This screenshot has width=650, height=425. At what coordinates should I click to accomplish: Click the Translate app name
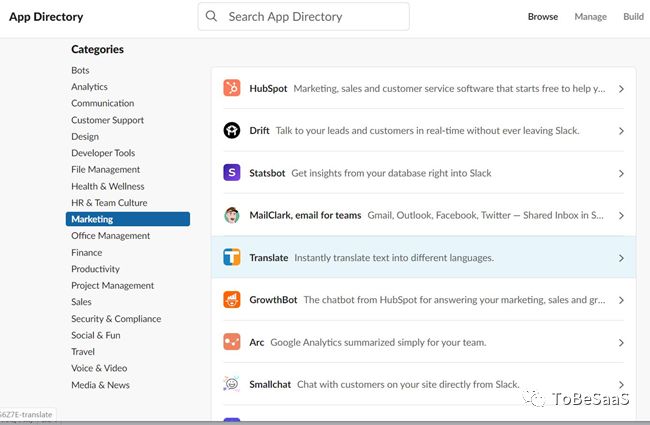pyautogui.click(x=269, y=257)
